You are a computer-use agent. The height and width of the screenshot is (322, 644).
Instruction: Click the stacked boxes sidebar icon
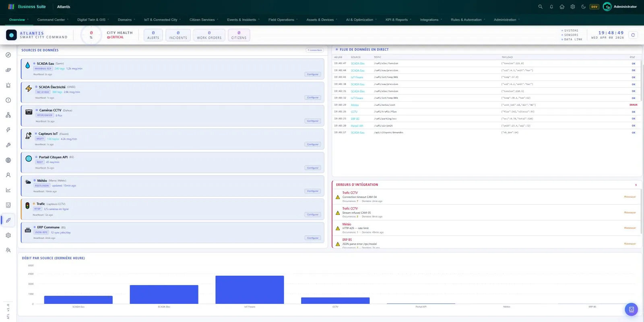coord(8,70)
